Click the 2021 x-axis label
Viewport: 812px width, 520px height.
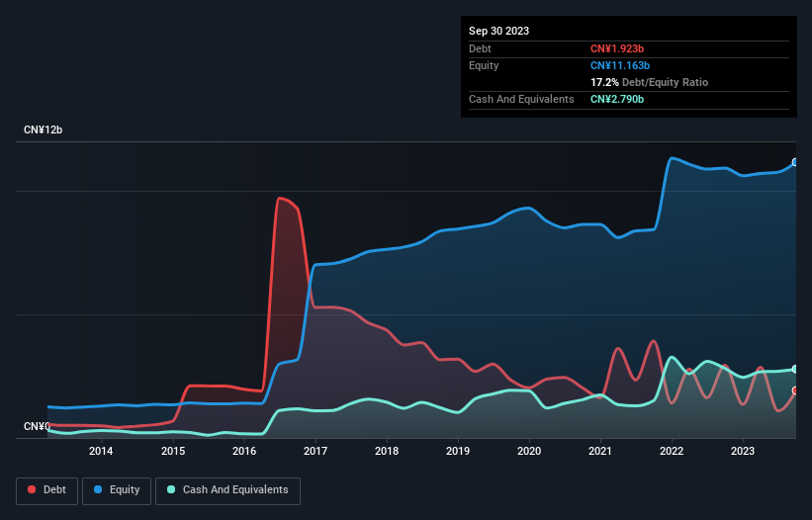click(600, 451)
